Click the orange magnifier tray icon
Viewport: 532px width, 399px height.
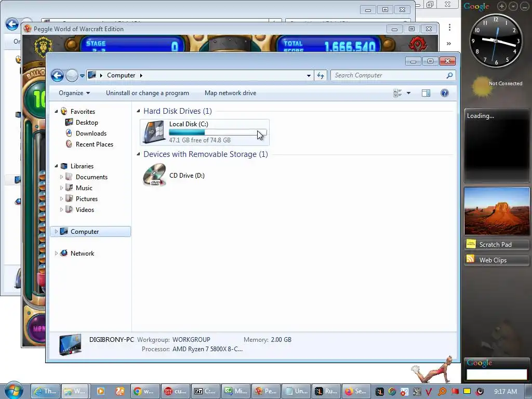click(442, 392)
